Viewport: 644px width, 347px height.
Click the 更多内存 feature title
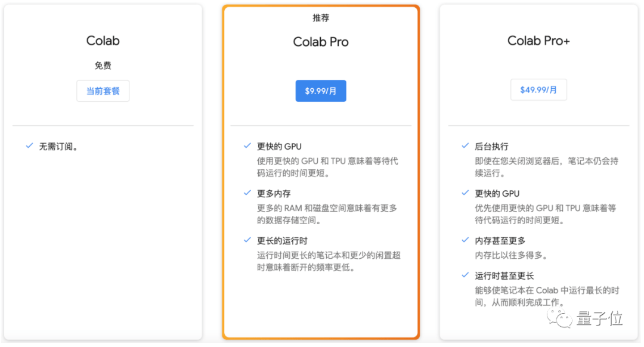(x=274, y=193)
